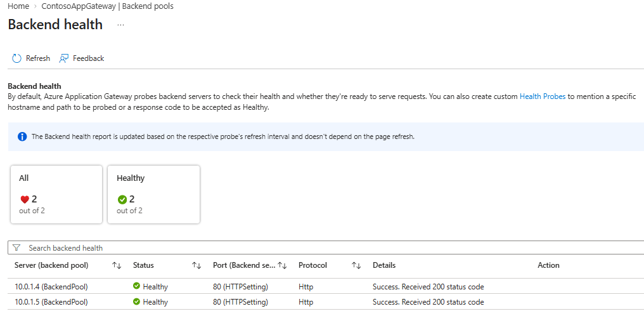Image resolution: width=644 pixels, height=330 pixels.
Task: Select the 10.0.1.4 (BackendPool) cell
Action: pyautogui.click(x=51, y=286)
